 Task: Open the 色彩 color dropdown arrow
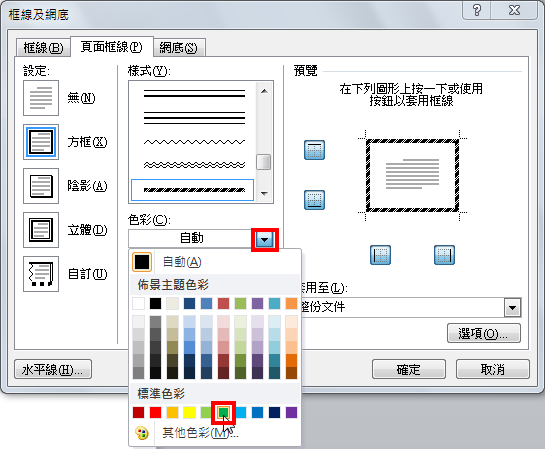click(x=265, y=239)
